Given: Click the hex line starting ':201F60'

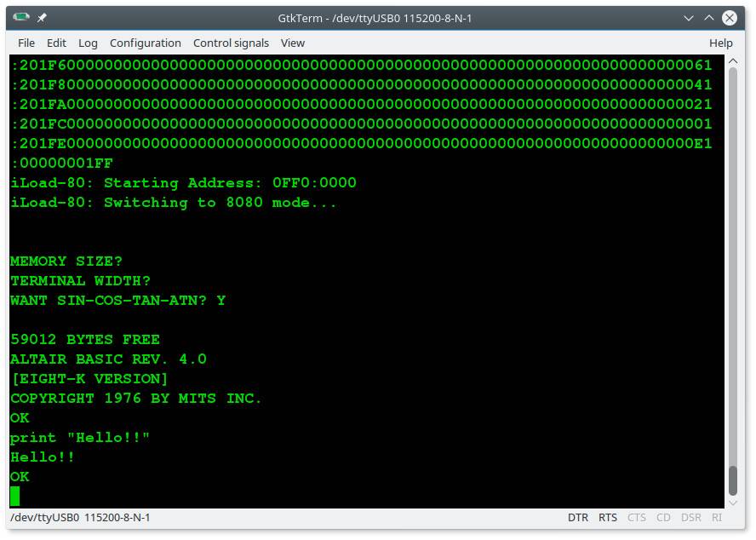Looking at the screenshot, I should point(362,65).
